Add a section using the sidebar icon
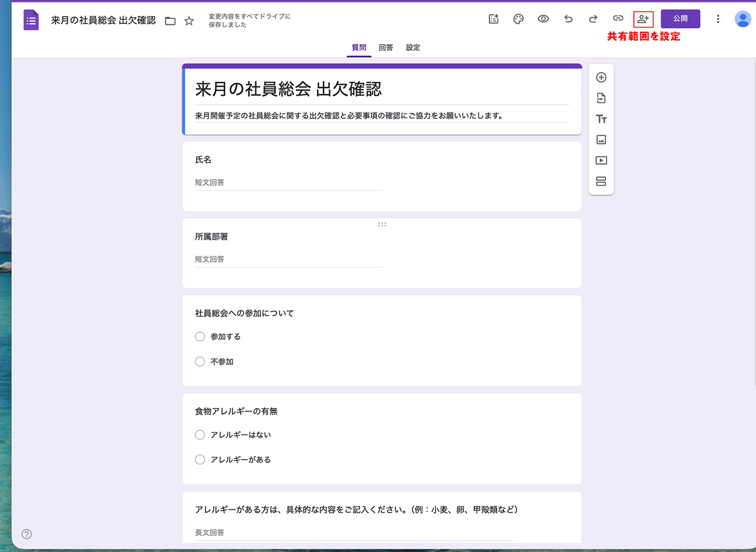The image size is (756, 552). [x=601, y=181]
